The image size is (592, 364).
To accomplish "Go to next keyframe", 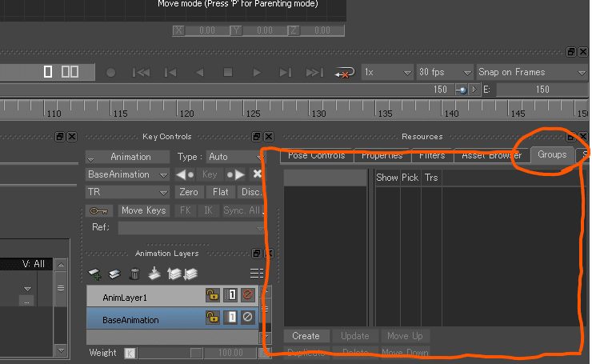I will [x=235, y=174].
